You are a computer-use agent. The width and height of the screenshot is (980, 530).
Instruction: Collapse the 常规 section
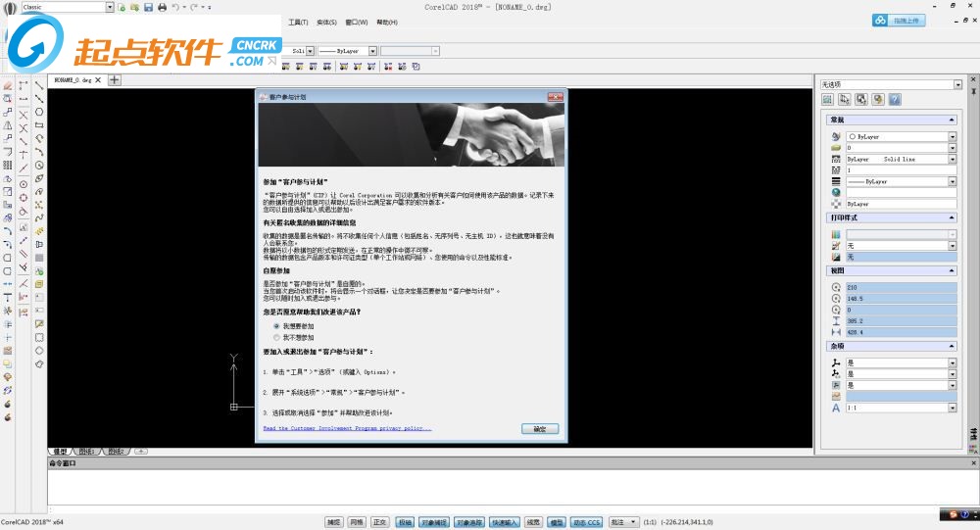(952, 120)
